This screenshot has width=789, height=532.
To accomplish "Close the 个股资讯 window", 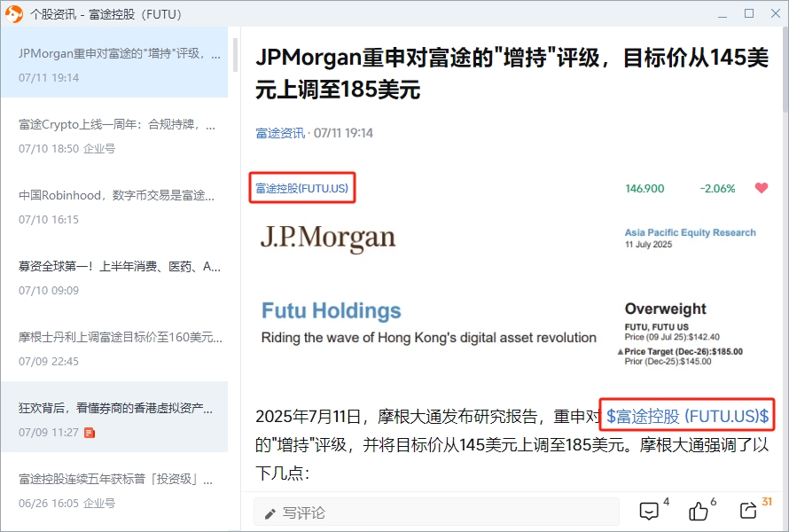I will click(x=776, y=13).
